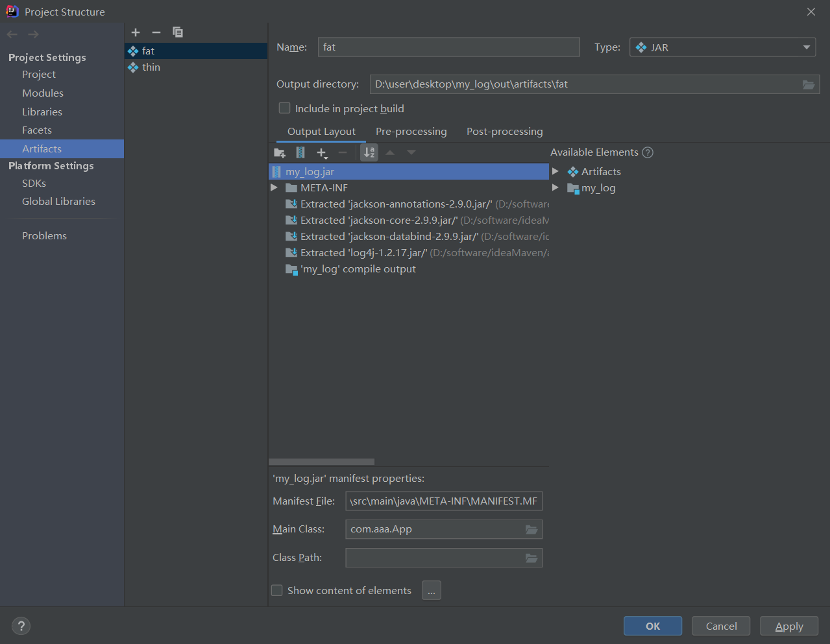Image resolution: width=830 pixels, height=644 pixels.
Task: Switch to Output Layout tab
Action: (x=321, y=132)
